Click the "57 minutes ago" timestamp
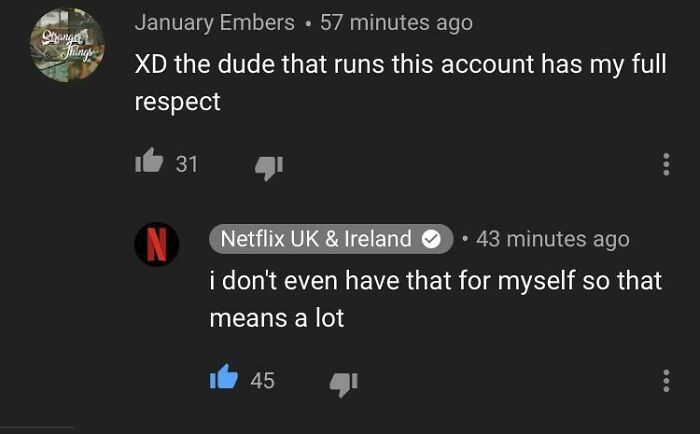This screenshot has width=700, height=434. pyautogui.click(x=396, y=22)
